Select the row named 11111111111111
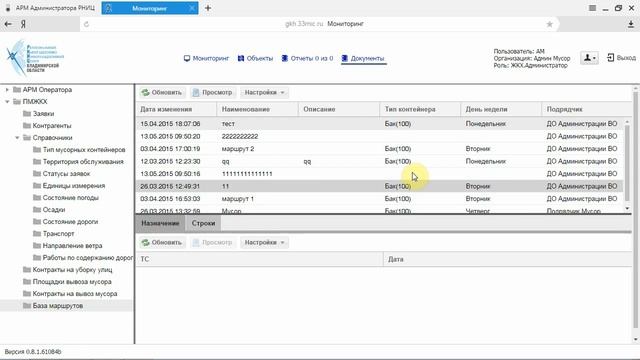640x360 pixels. (x=379, y=174)
